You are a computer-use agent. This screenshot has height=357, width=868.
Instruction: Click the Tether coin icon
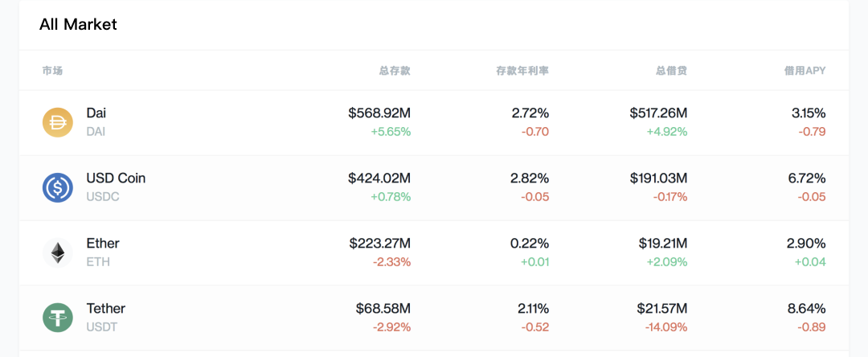coord(58,318)
